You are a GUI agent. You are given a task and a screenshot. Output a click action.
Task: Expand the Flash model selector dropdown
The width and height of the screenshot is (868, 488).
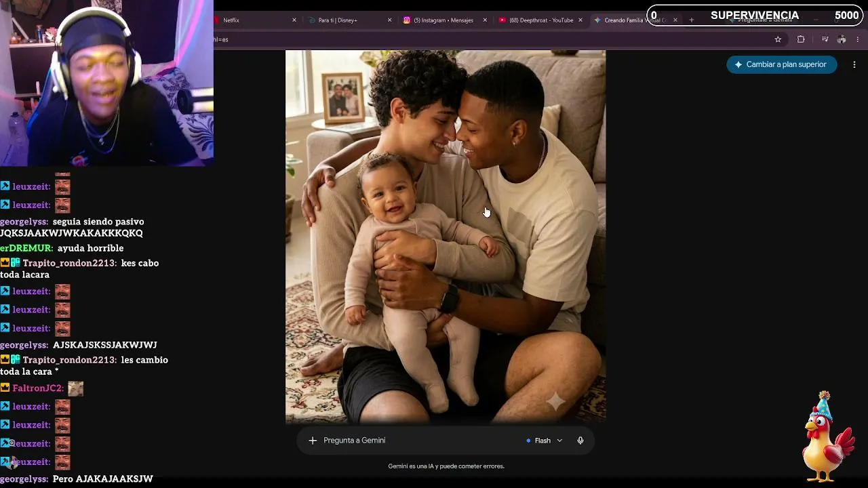pyautogui.click(x=545, y=441)
